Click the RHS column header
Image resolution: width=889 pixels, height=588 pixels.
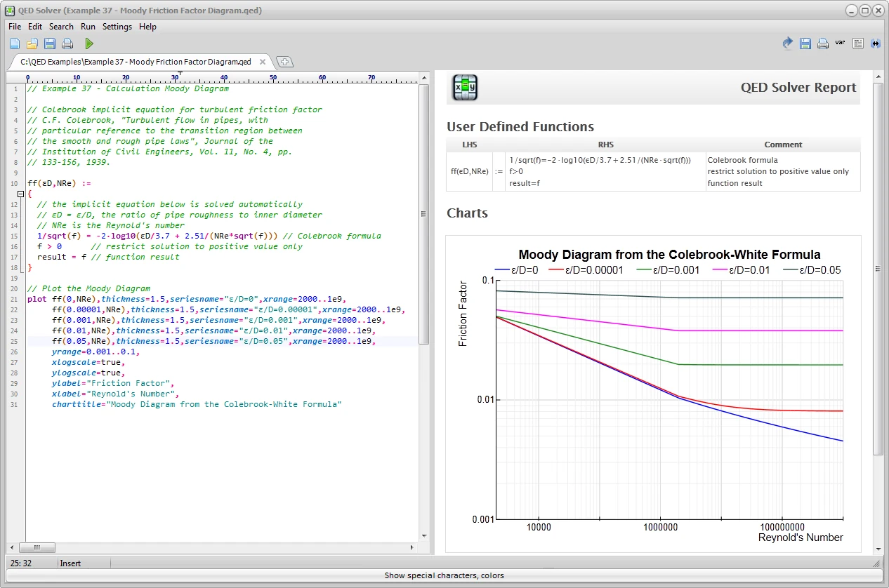click(x=605, y=145)
